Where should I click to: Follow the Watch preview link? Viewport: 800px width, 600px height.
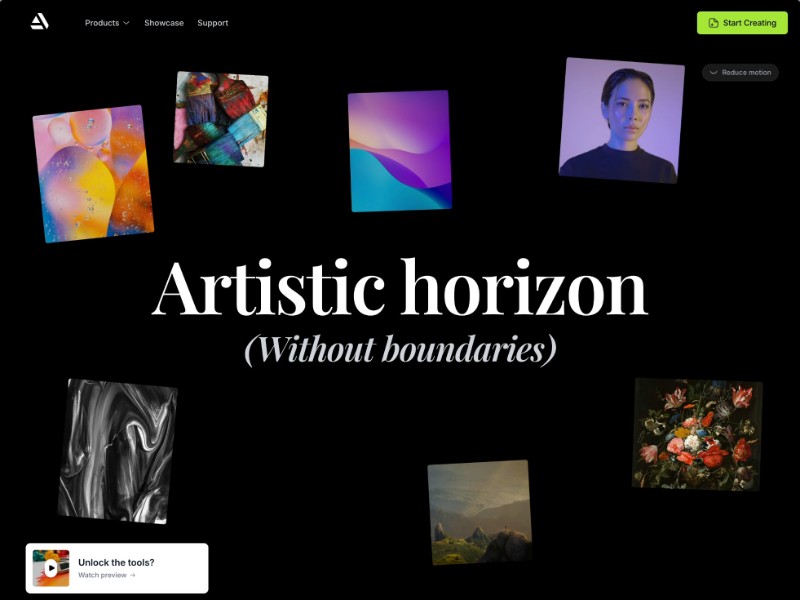[x=107, y=575]
